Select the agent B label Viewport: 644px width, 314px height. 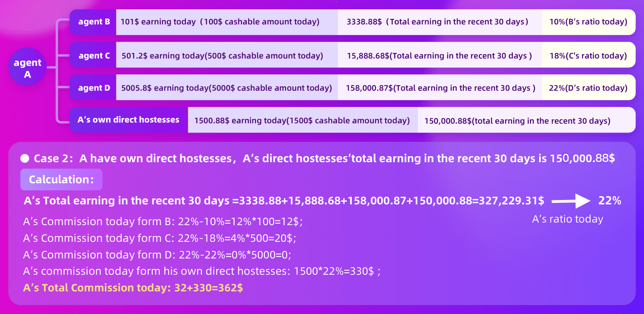[94, 22]
